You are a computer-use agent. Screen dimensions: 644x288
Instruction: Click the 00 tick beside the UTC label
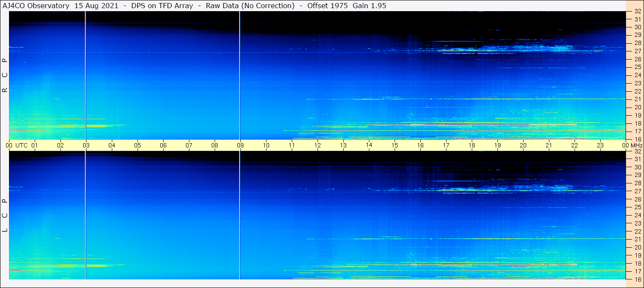click(9, 145)
